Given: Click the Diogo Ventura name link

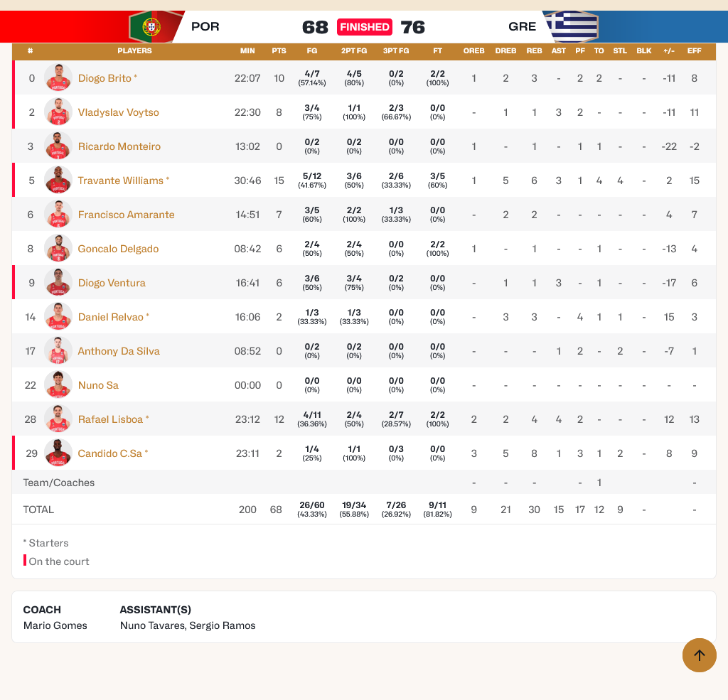Looking at the screenshot, I should (x=112, y=283).
